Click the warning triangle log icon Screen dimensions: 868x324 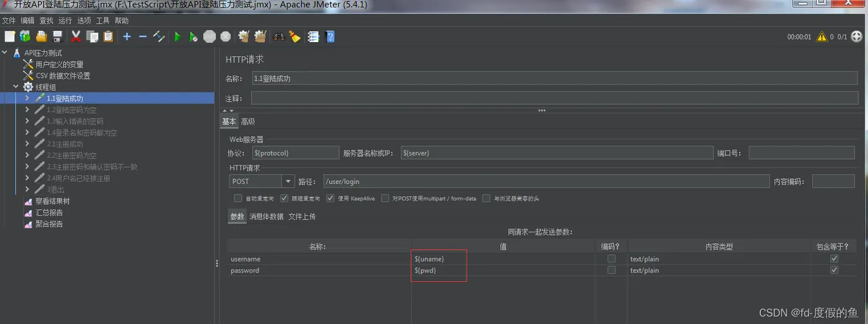click(x=821, y=37)
